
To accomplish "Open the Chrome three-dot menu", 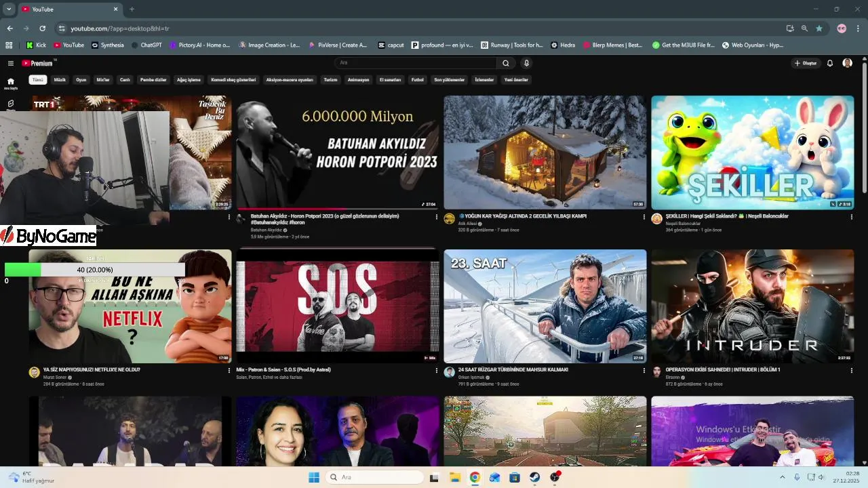I will tap(858, 28).
